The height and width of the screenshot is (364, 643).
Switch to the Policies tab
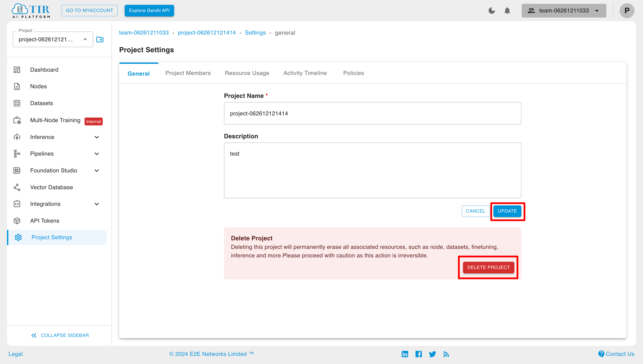pos(353,73)
